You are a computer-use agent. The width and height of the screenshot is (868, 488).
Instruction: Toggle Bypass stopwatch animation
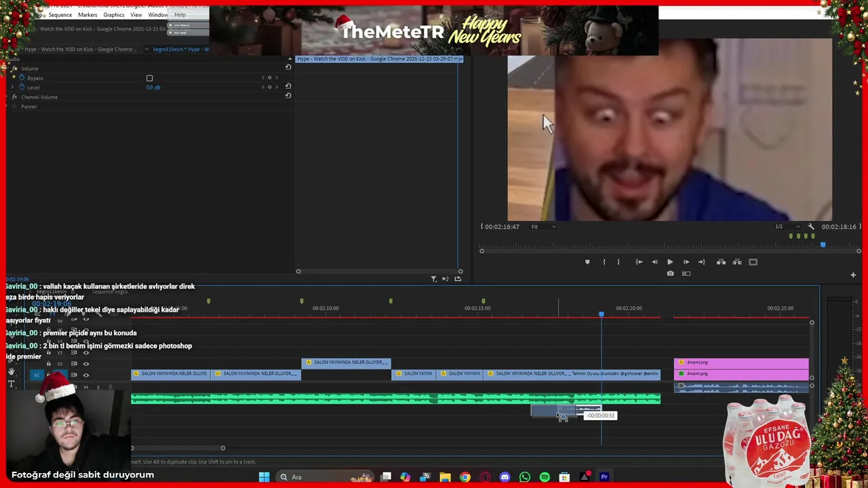pyautogui.click(x=22, y=78)
